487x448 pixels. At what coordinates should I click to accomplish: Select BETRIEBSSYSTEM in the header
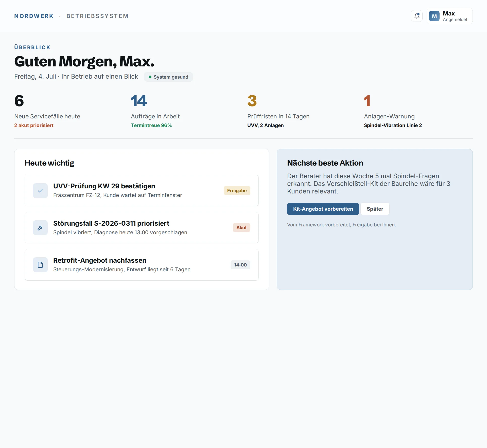pyautogui.click(x=97, y=16)
